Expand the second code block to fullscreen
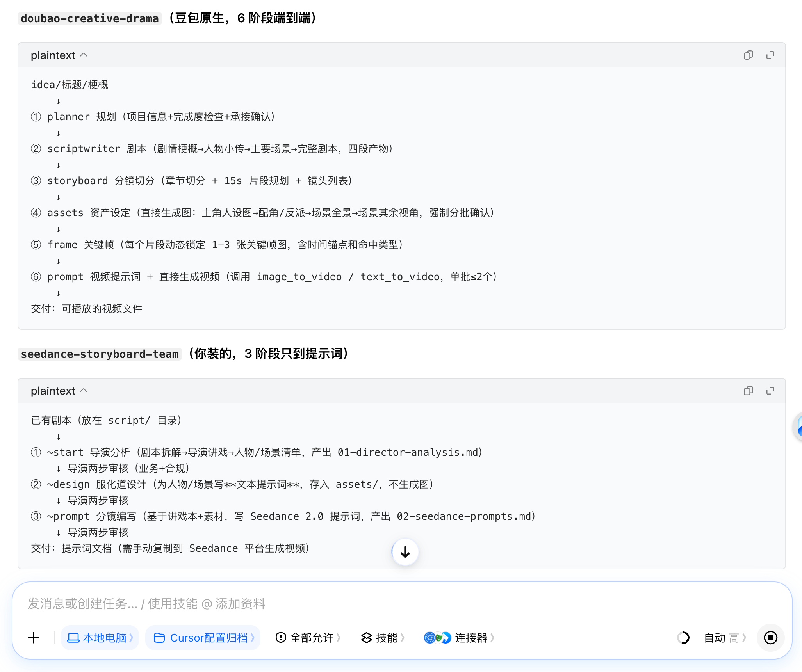The height and width of the screenshot is (672, 802). coord(770,391)
